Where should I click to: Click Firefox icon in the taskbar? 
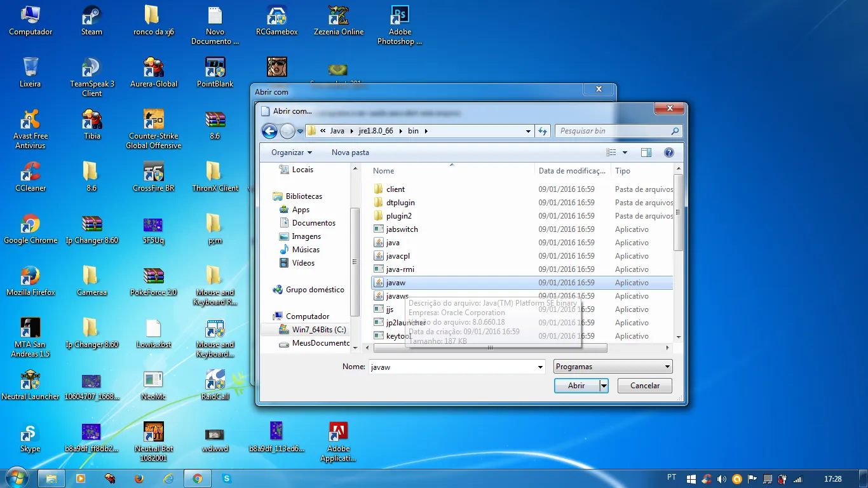139,478
